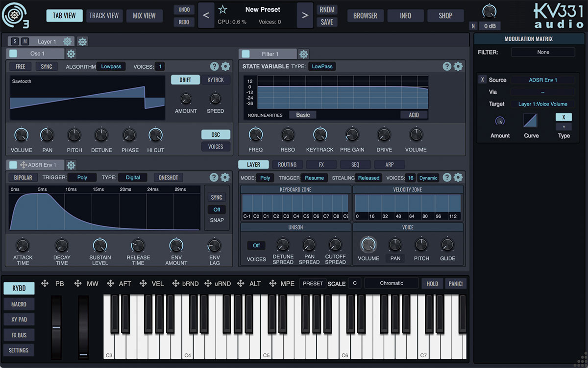Go to next preset arrow
The image size is (588, 368).
305,16
